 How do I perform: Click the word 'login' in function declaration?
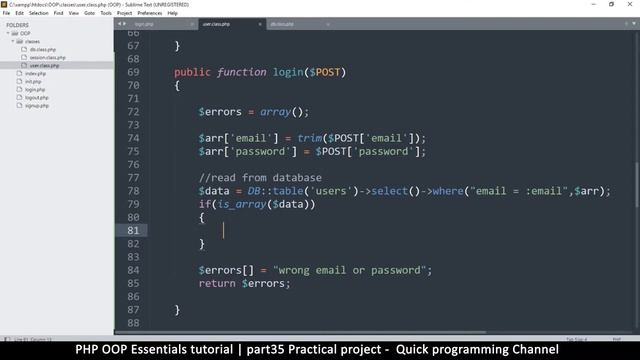(x=288, y=72)
